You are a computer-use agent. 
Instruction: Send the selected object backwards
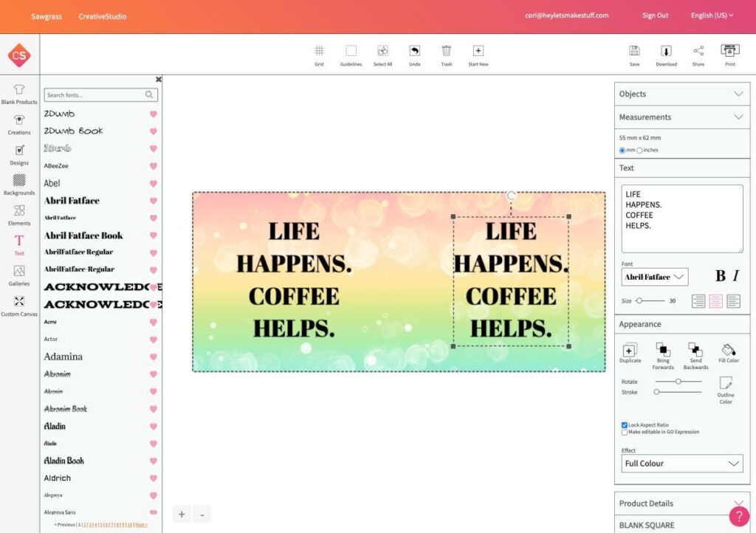pos(695,356)
